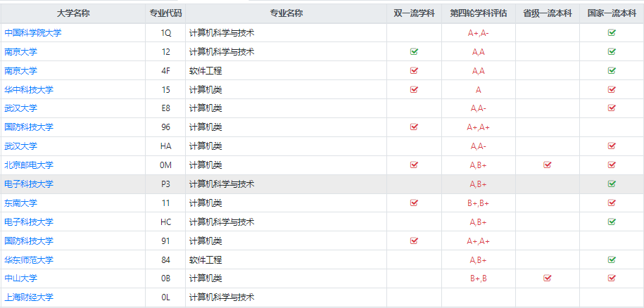
Task: Select the 第四轮学科评估 column header
Action: point(478,13)
